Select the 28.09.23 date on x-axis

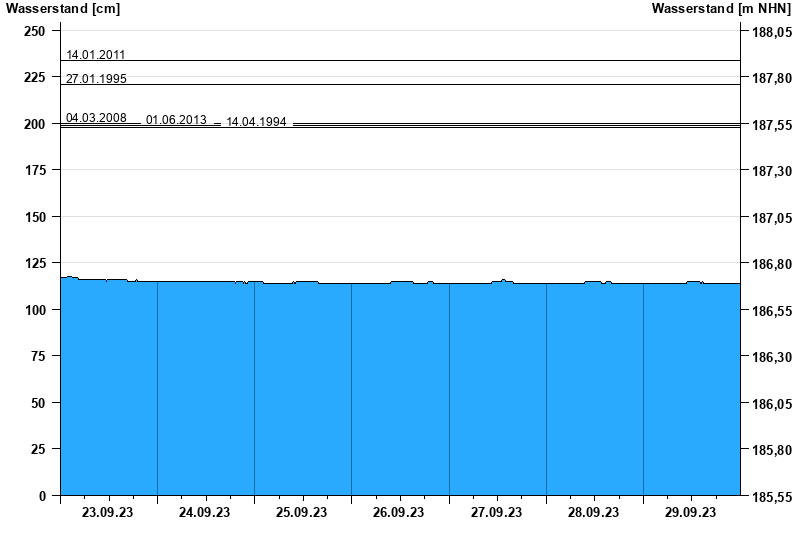[593, 513]
